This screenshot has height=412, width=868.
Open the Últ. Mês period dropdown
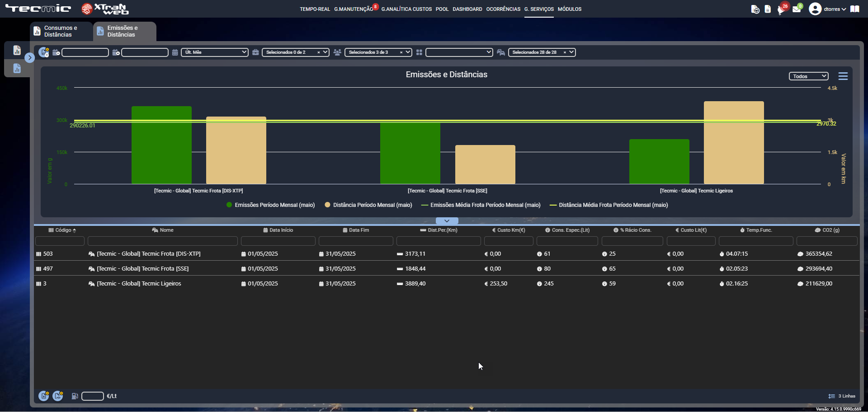tap(215, 52)
